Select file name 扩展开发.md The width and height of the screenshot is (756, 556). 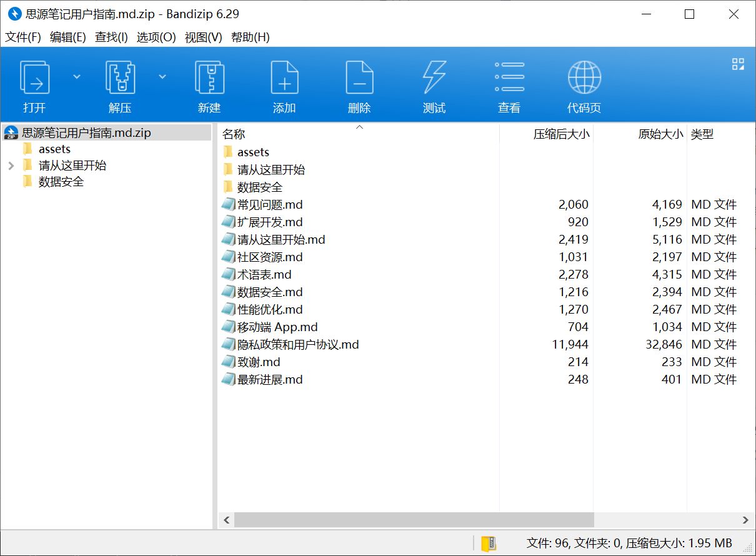click(270, 222)
